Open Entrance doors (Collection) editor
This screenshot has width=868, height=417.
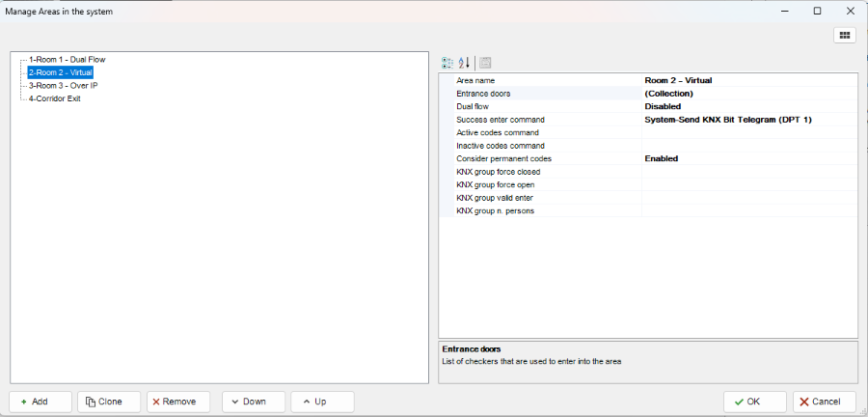[748, 94]
